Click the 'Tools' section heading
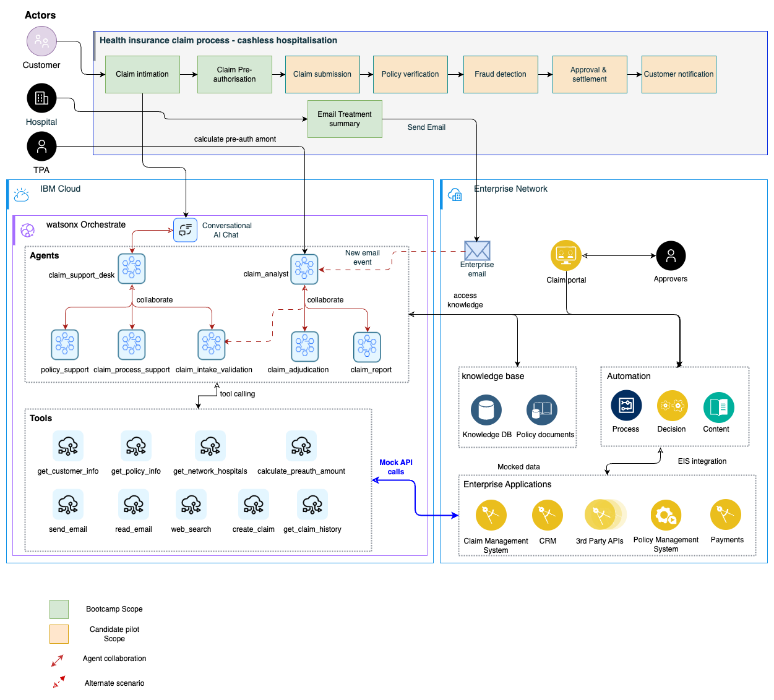The width and height of the screenshot is (774, 700). (x=41, y=418)
